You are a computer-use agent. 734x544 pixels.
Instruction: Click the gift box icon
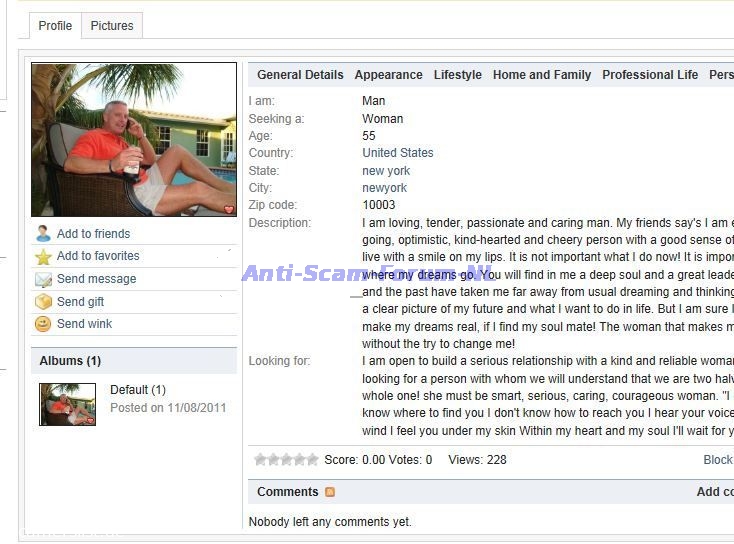43,302
